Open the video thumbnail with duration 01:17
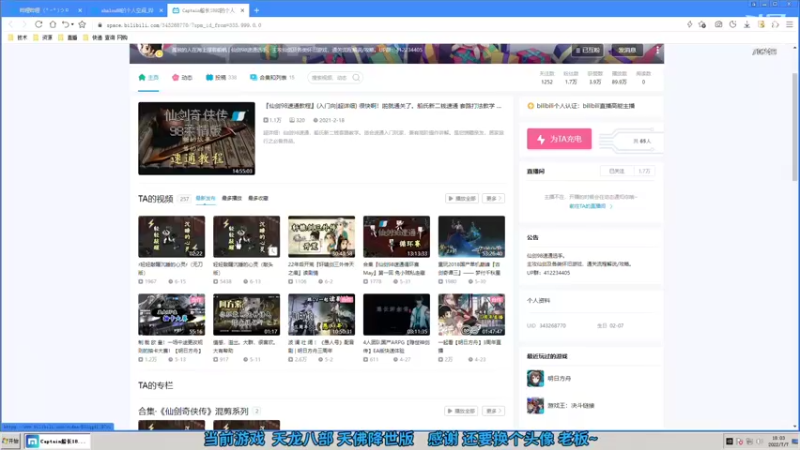The height and width of the screenshot is (450, 800). click(246, 314)
